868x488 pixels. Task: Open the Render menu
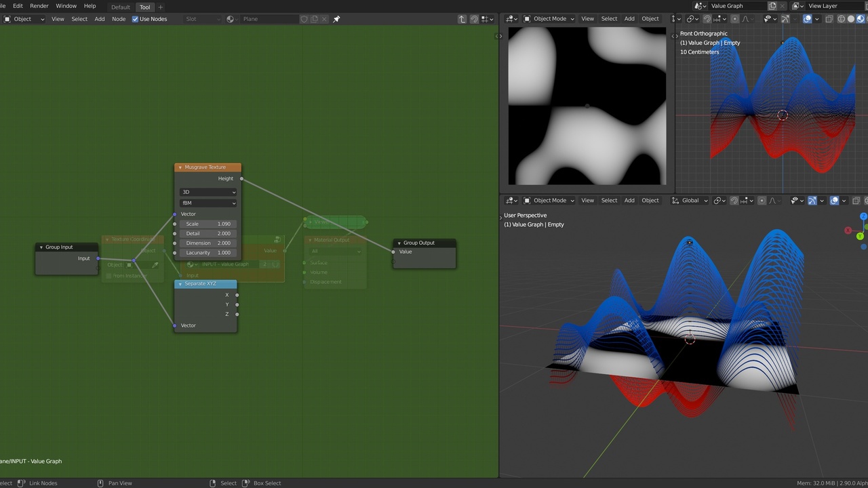pos(39,6)
